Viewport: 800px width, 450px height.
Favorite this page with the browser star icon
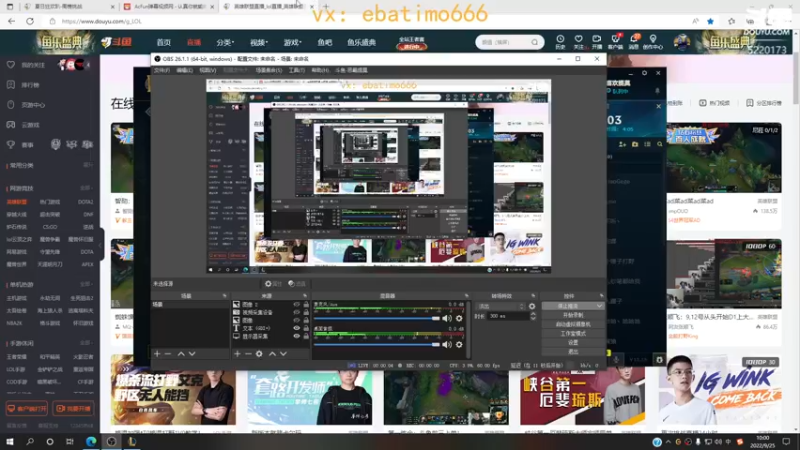coord(710,21)
